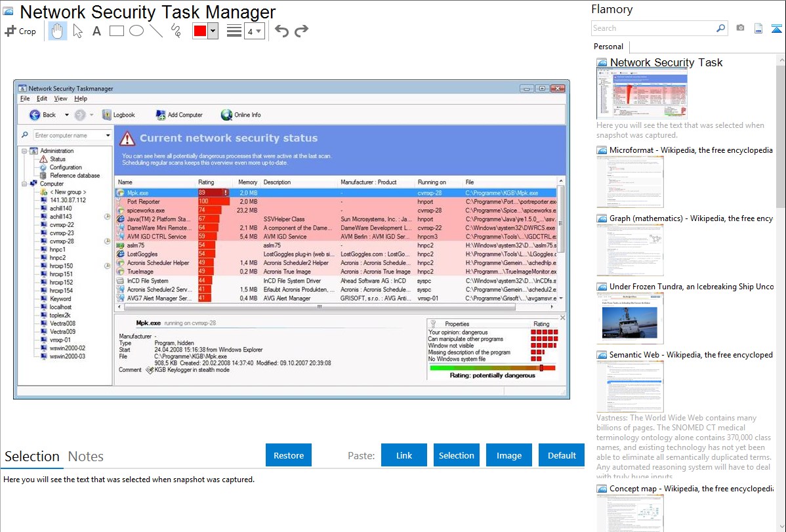Click the Logbook icon in Taskmanager screenshot
This screenshot has height=532, width=786.
tap(106, 115)
